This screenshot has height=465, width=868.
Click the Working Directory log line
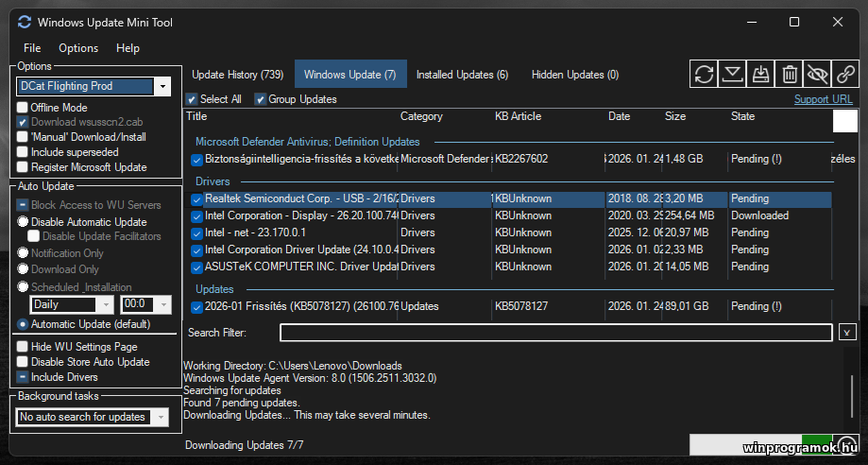(292, 366)
